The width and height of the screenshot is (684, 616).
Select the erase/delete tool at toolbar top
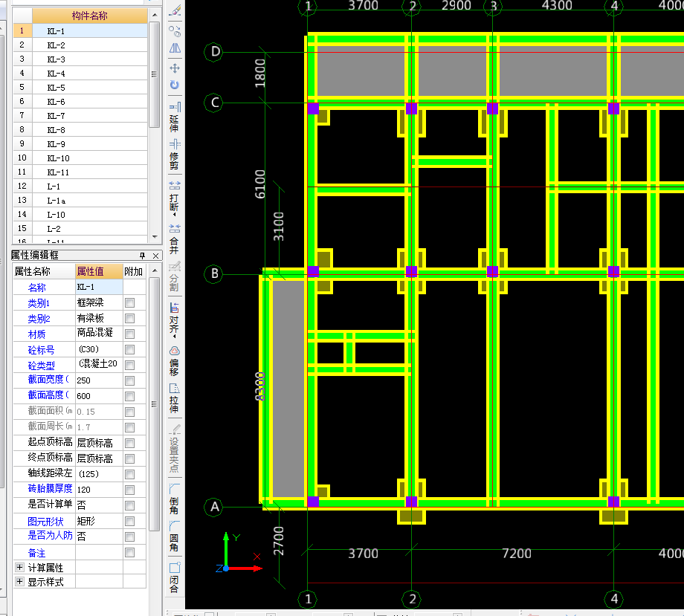[x=175, y=10]
